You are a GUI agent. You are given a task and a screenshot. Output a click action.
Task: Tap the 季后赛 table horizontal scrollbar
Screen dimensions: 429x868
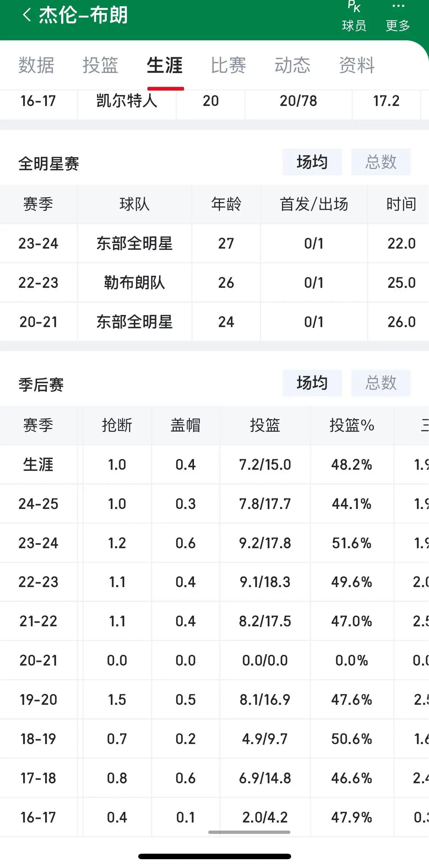(249, 832)
